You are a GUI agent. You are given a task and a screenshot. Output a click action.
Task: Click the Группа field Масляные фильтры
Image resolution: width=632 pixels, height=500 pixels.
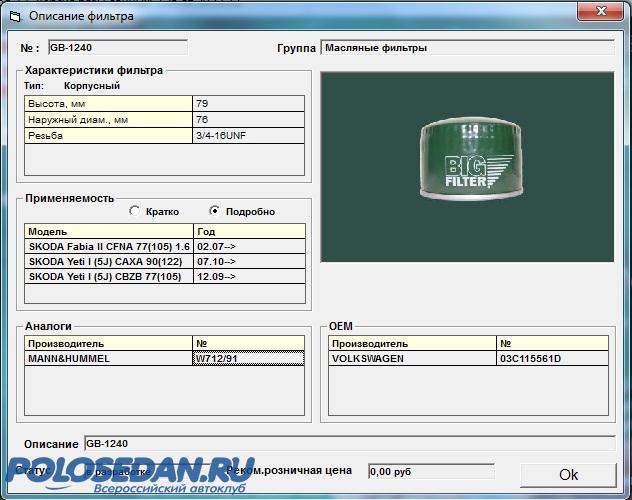point(466,47)
